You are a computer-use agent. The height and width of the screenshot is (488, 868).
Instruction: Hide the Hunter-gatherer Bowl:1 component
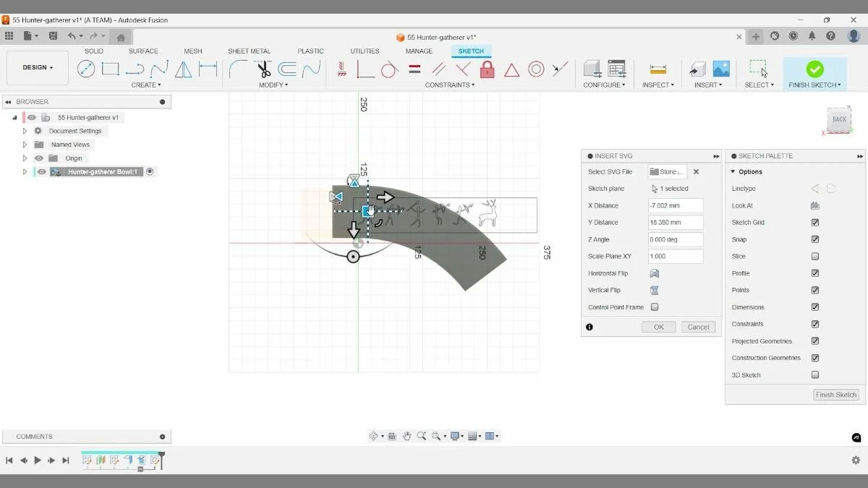[41, 171]
